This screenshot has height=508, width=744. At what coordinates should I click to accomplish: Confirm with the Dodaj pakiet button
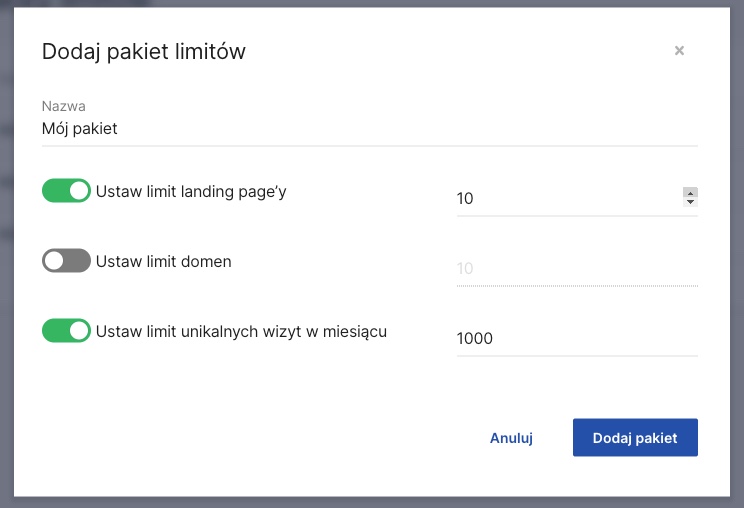pyautogui.click(x=635, y=438)
